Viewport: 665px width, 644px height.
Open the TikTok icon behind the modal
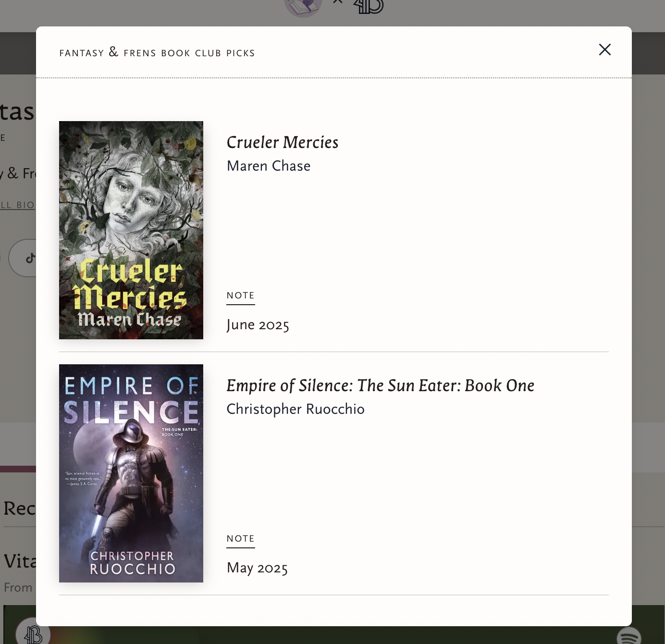tap(28, 258)
